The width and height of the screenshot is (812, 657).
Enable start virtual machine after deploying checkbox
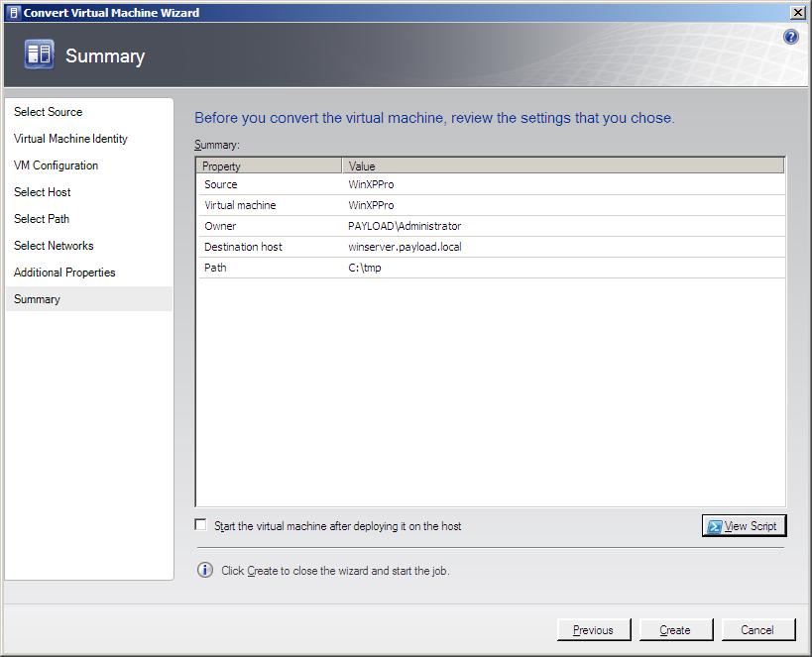pos(201,525)
